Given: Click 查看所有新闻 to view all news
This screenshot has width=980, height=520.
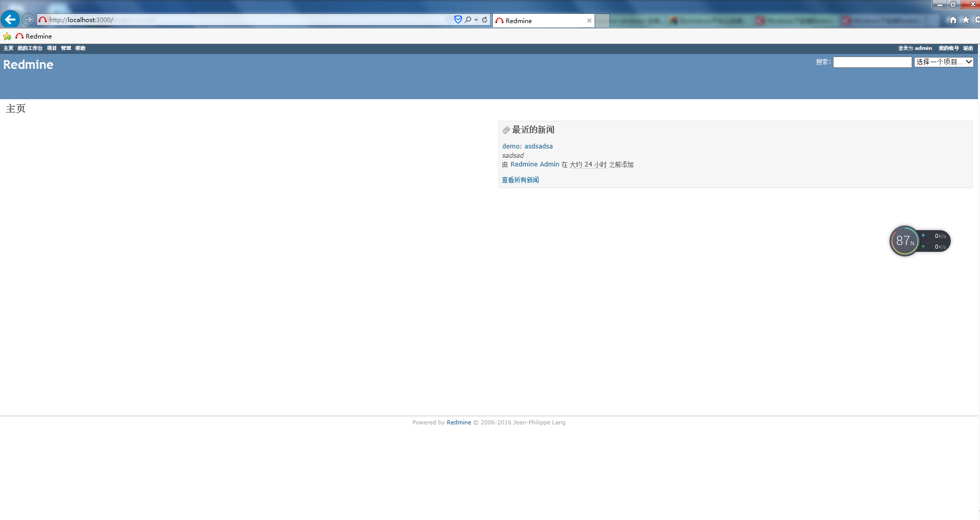Looking at the screenshot, I should pyautogui.click(x=521, y=180).
